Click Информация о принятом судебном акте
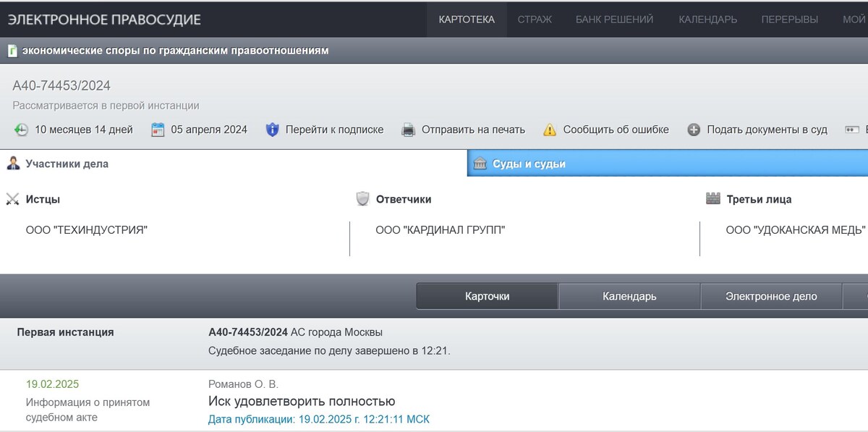Viewport: 868px width, 432px height. click(x=88, y=410)
